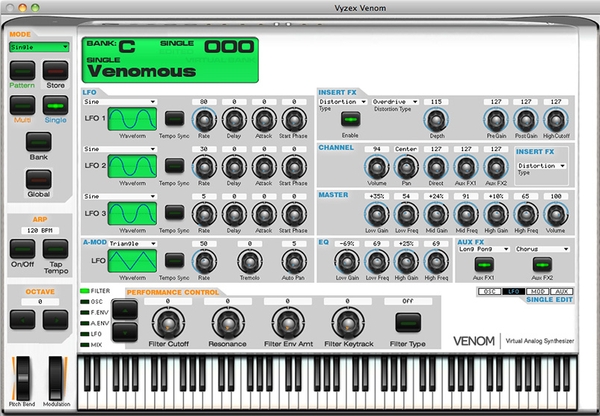Click the Master Mid Freq knob
This screenshot has height=416, width=600.
pos(466,214)
